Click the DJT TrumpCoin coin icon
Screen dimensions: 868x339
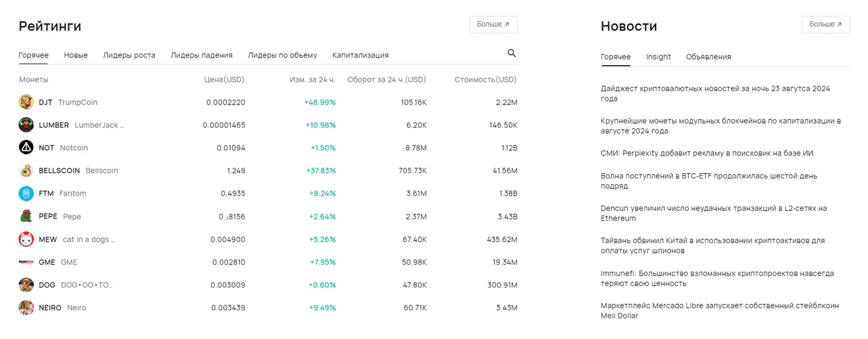tap(26, 102)
